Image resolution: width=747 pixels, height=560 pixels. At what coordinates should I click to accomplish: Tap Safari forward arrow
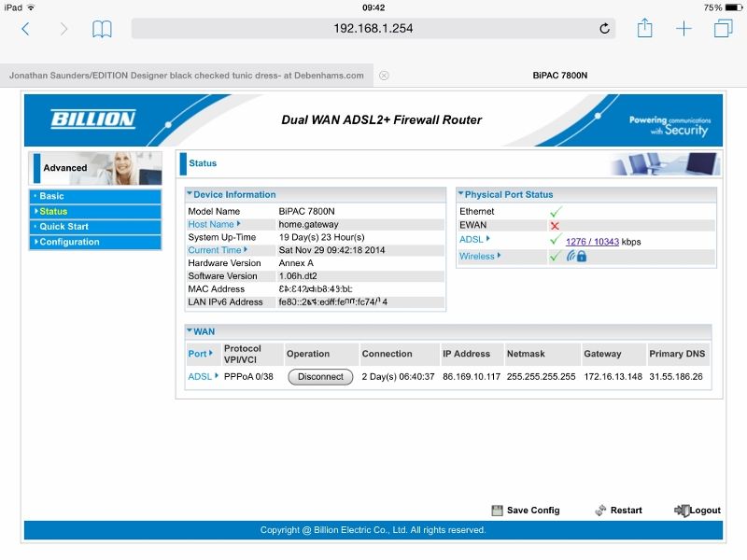coord(63,29)
